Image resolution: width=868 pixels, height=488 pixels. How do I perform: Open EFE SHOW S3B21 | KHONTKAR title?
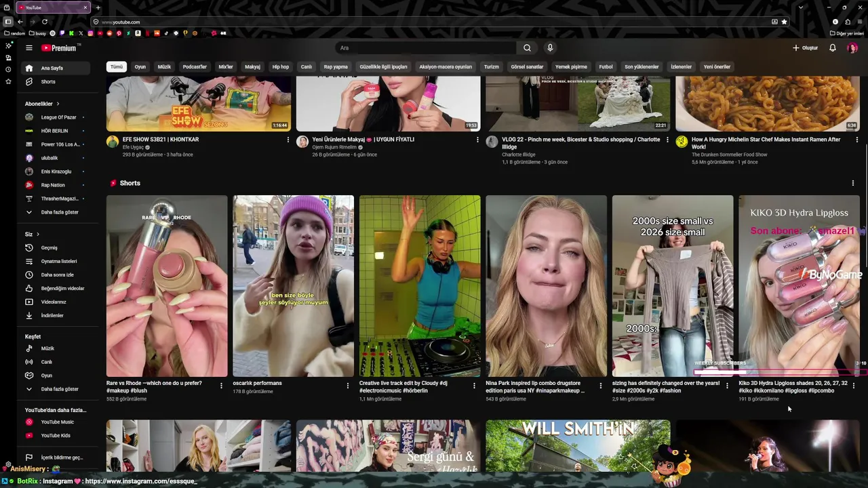pyautogui.click(x=161, y=140)
